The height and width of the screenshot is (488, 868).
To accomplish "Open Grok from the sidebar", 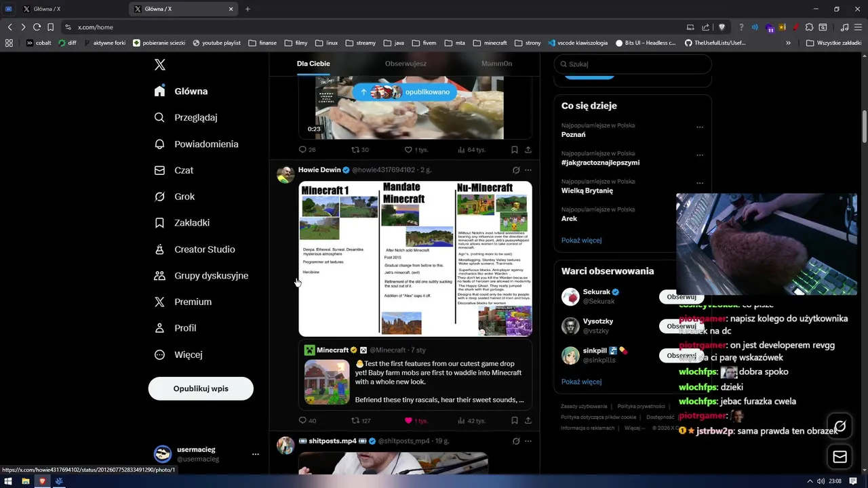I will [x=175, y=197].
